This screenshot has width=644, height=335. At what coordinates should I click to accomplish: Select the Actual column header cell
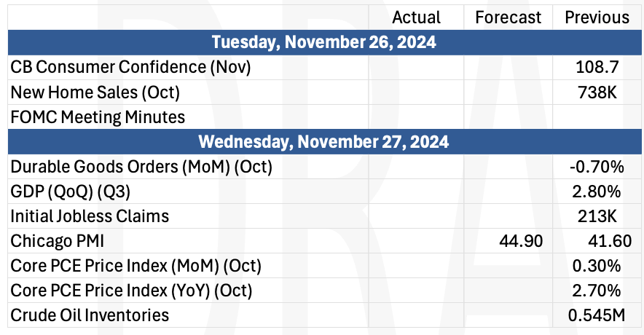point(416,17)
